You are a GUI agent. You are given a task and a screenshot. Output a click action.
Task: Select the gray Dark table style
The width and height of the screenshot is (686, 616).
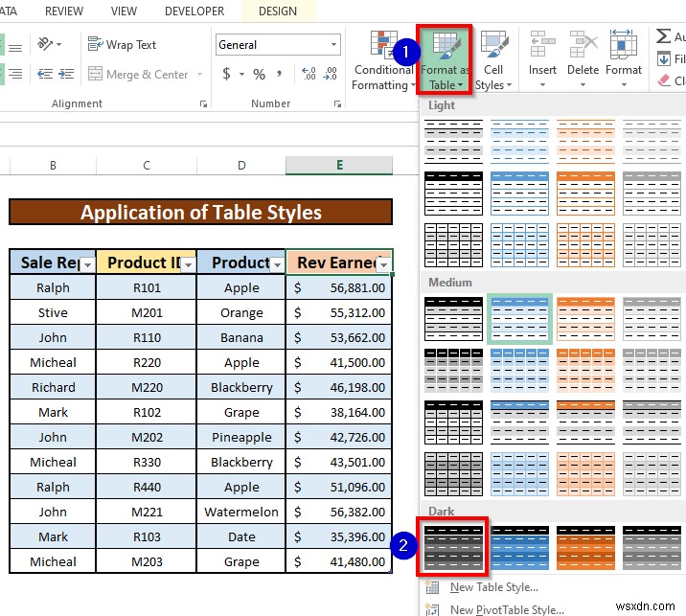[x=652, y=548]
